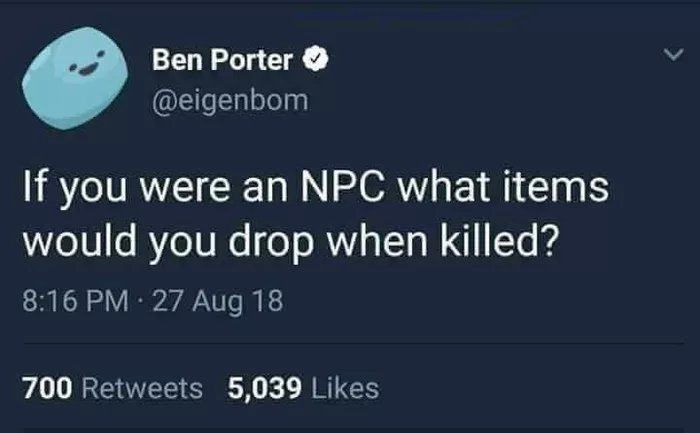Open the tweet options chevron menu
This screenshot has width=700, height=433.
[x=673, y=54]
